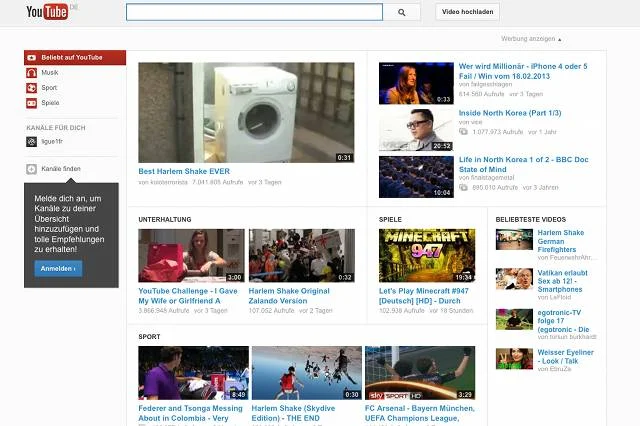Open Inside North Korea (Part 1/3) link
This screenshot has width=640, height=426.
point(510,113)
